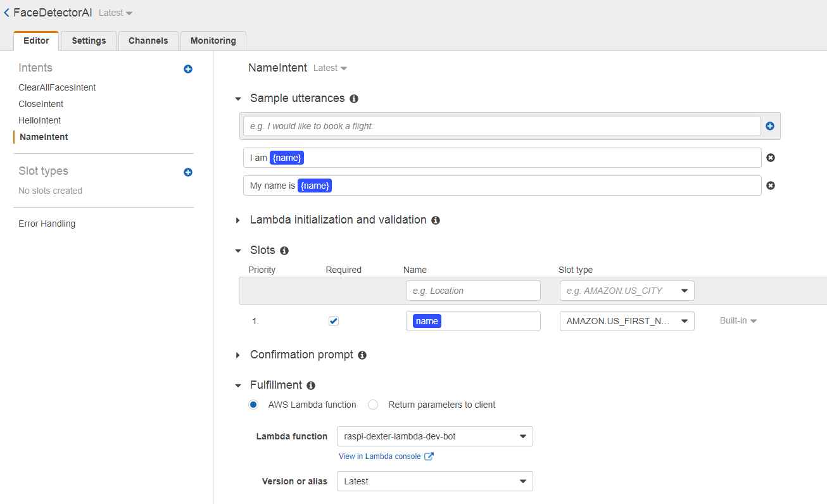The height and width of the screenshot is (504, 827).
Task: Select Return parameters to client option
Action: 372,405
